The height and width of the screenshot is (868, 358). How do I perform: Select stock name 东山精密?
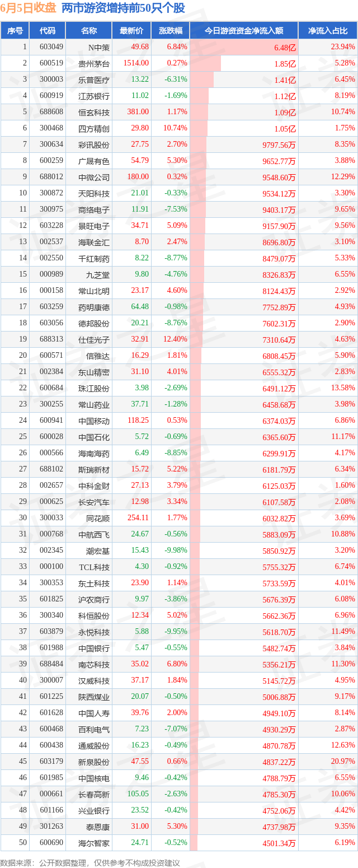(94, 372)
